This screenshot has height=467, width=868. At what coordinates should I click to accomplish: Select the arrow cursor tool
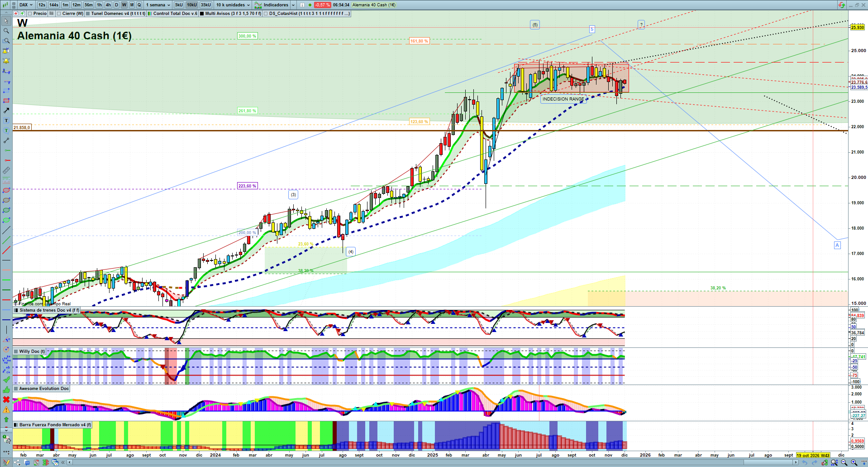[6, 21]
